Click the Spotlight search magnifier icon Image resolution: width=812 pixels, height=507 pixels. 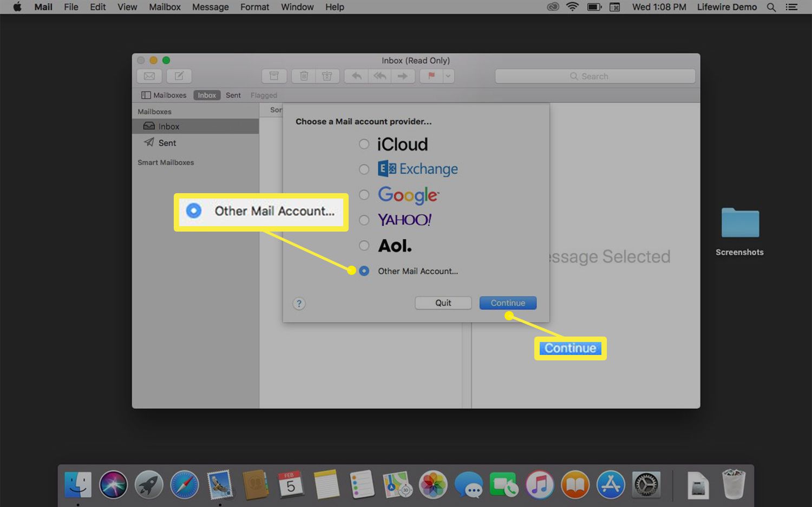771,7
